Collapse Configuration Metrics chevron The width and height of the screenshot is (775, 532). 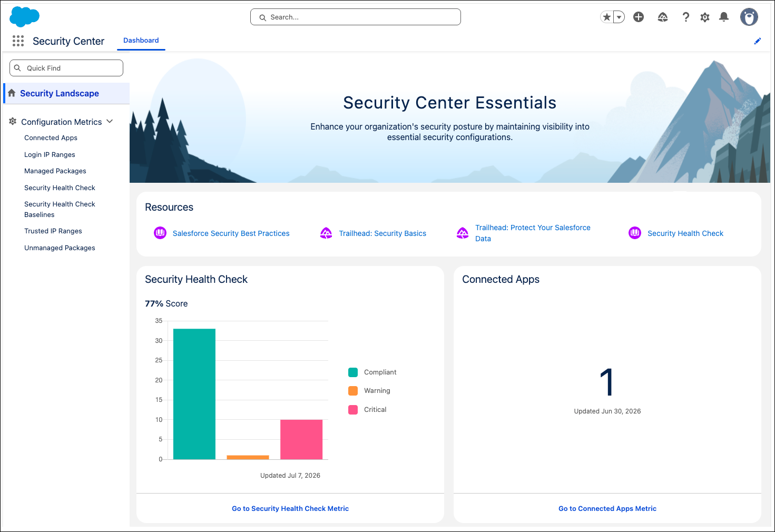110,121
